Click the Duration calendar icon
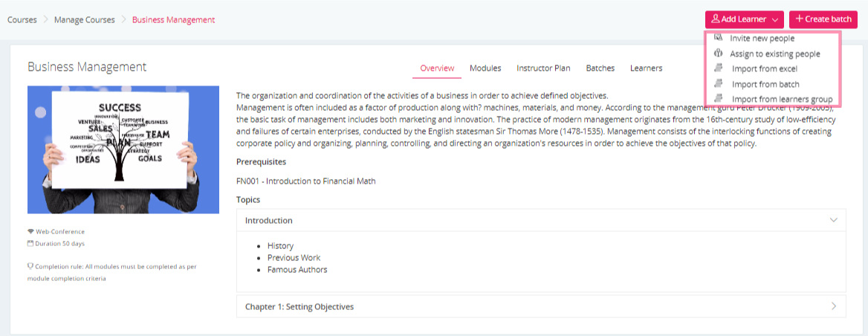This screenshot has width=868, height=336. (30, 243)
